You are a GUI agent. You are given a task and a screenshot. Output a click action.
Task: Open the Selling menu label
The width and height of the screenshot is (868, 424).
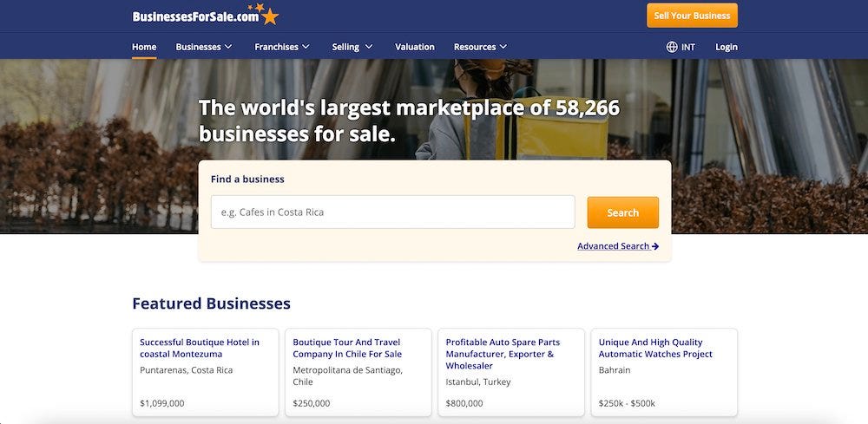345,47
